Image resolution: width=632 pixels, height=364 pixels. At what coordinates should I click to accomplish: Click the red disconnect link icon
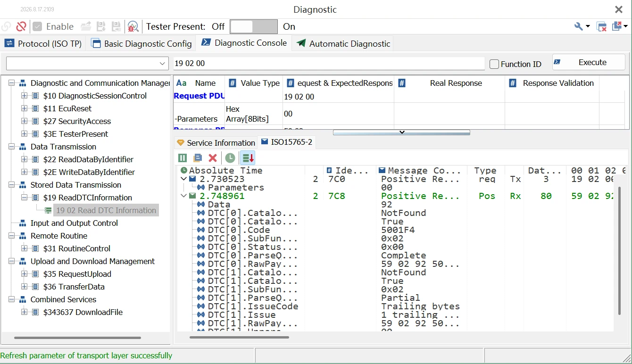point(21,26)
